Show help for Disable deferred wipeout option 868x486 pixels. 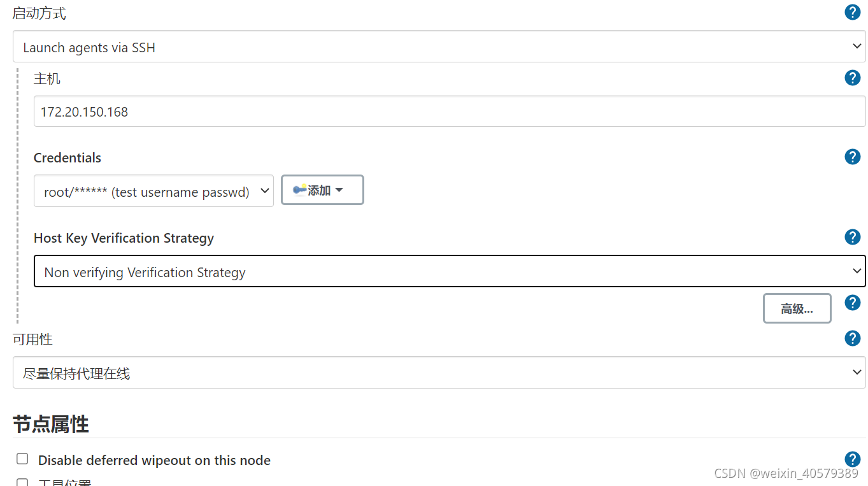click(x=852, y=459)
